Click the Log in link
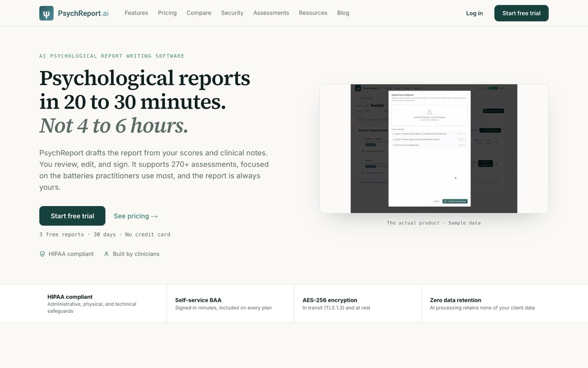588x368 pixels. coord(474,13)
